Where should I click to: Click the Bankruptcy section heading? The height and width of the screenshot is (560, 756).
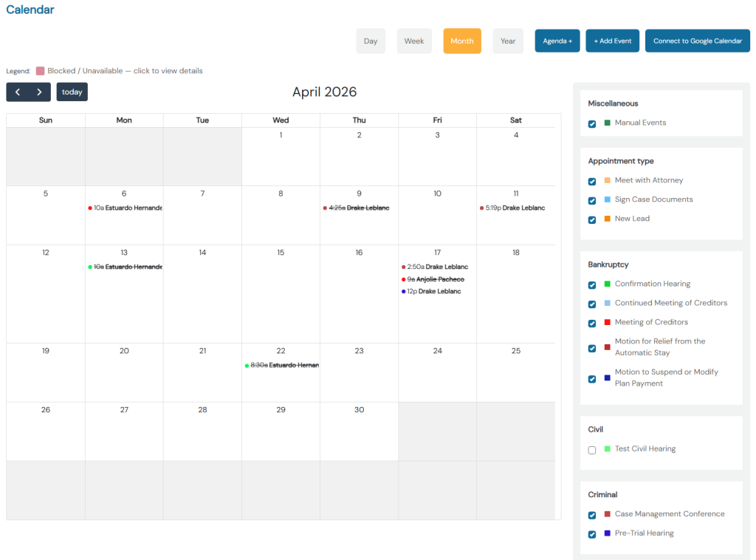(608, 264)
